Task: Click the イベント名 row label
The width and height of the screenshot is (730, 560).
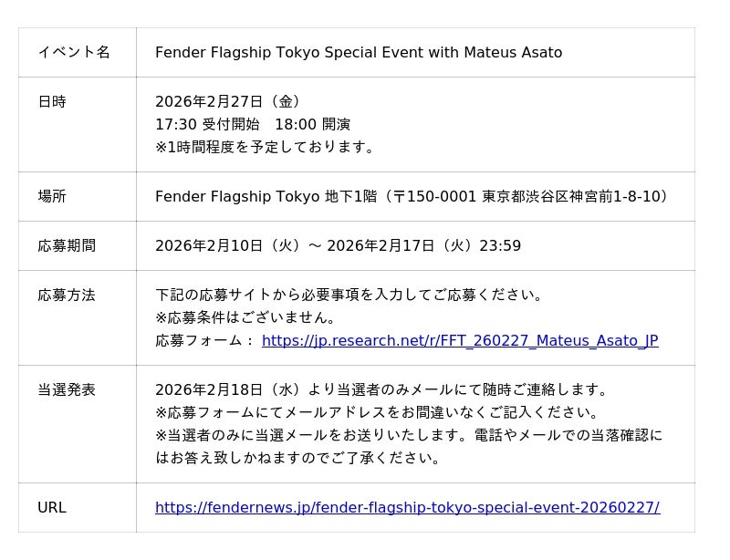Action: click(x=74, y=52)
